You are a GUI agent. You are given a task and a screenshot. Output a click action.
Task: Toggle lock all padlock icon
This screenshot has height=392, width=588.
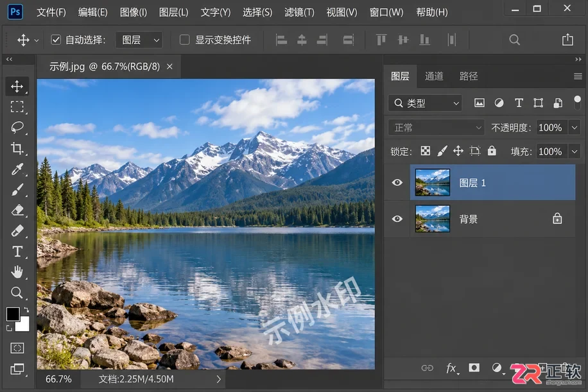(492, 151)
